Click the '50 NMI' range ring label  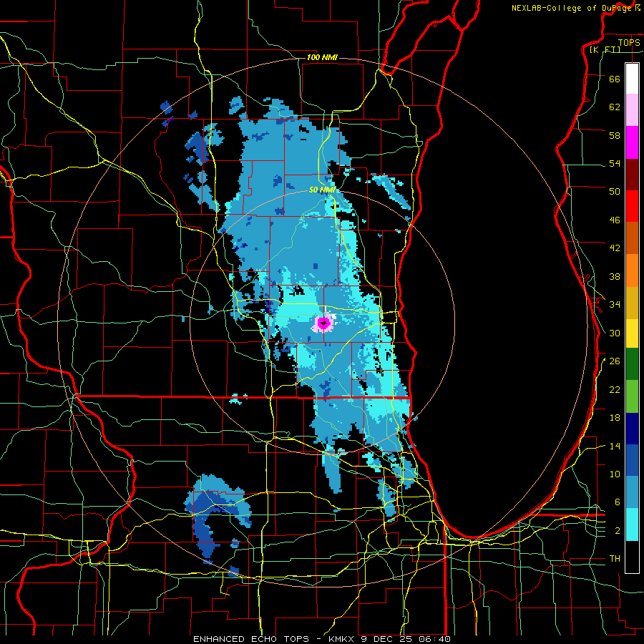(322, 190)
